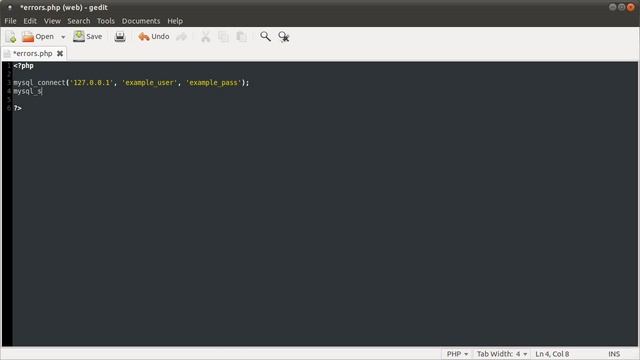Open a file using the Open button
Screen dimensions: 640x360
tap(38, 37)
